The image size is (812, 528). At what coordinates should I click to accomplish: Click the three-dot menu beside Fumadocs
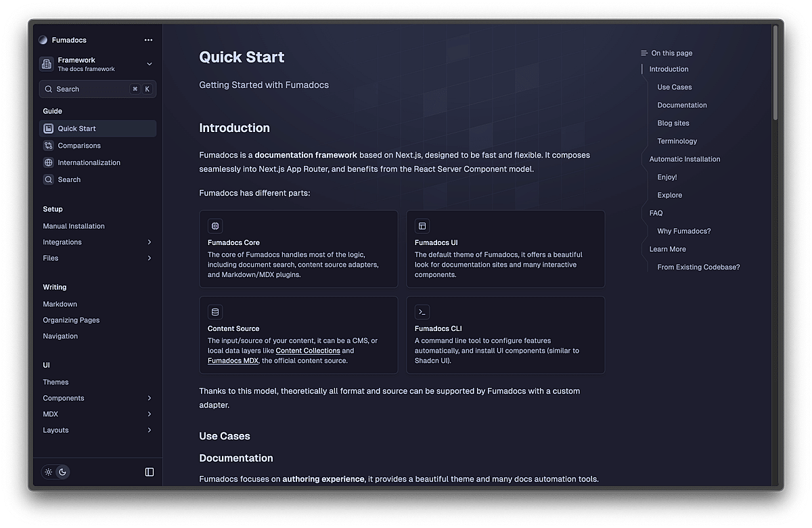tap(148, 40)
